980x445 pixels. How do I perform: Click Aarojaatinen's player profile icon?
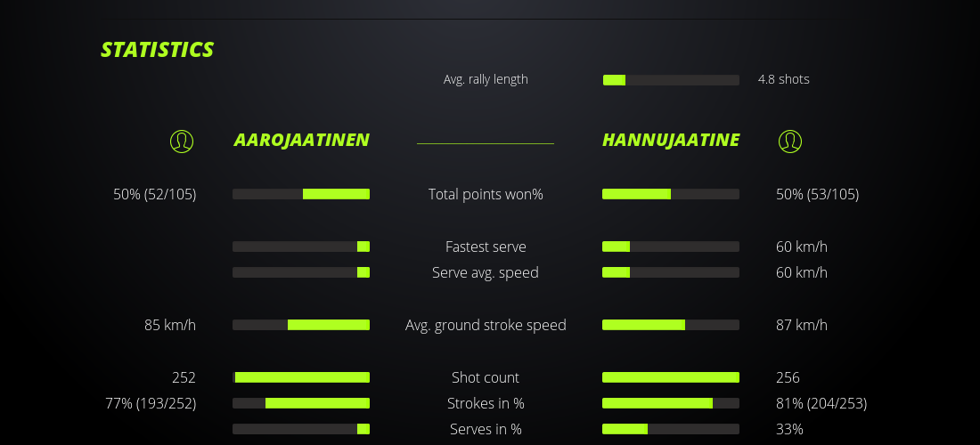(182, 141)
